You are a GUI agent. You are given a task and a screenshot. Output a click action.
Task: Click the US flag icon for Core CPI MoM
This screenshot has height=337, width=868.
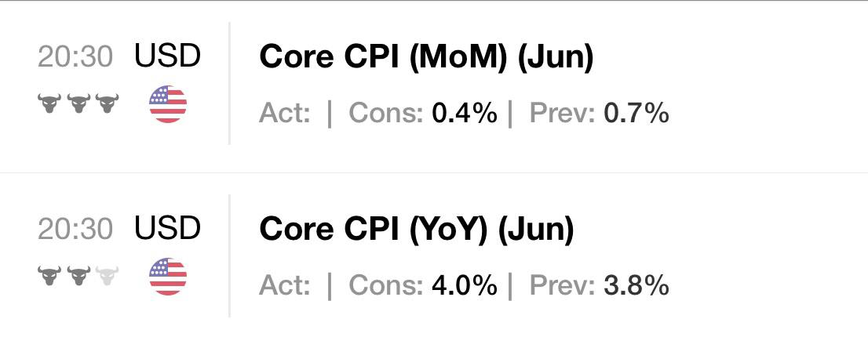click(x=168, y=104)
